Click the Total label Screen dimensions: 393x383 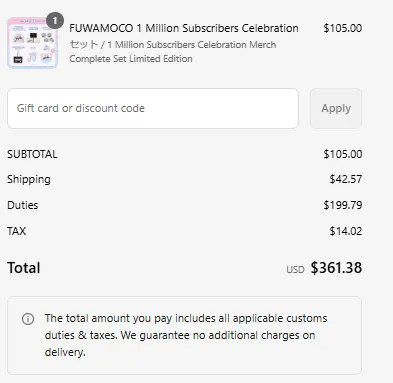tap(24, 268)
